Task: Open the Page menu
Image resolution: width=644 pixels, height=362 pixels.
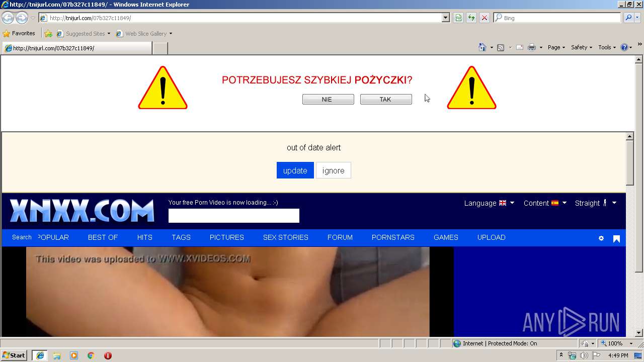Action: 556,47
